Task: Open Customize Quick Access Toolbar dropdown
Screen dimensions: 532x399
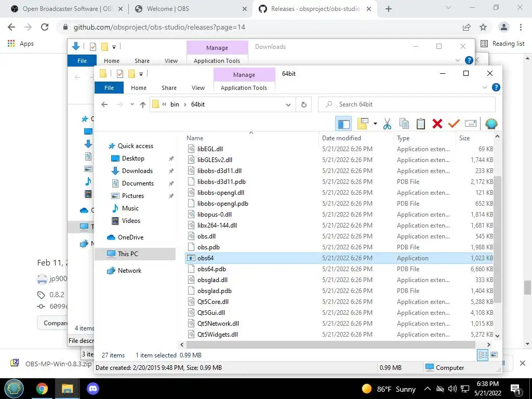Action: (141, 74)
